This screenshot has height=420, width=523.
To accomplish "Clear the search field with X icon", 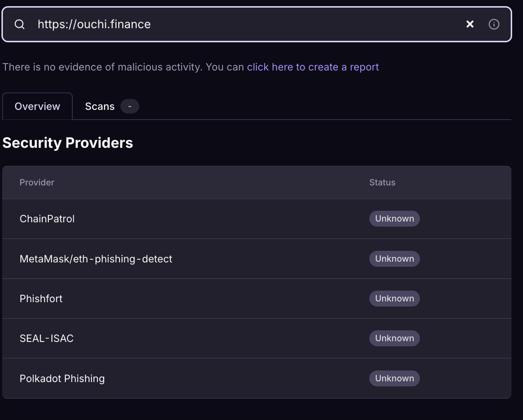I will click(x=470, y=24).
